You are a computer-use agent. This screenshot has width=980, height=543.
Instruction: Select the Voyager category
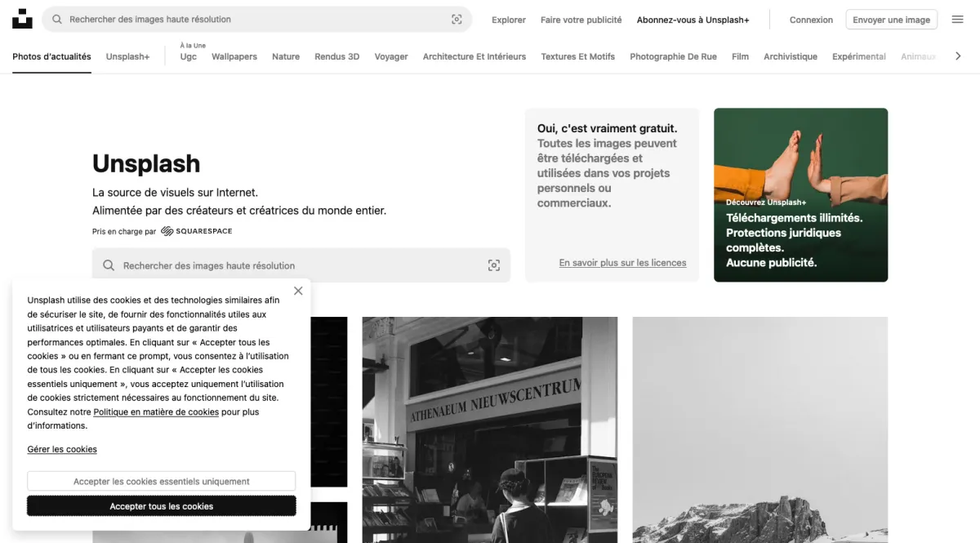391,56
